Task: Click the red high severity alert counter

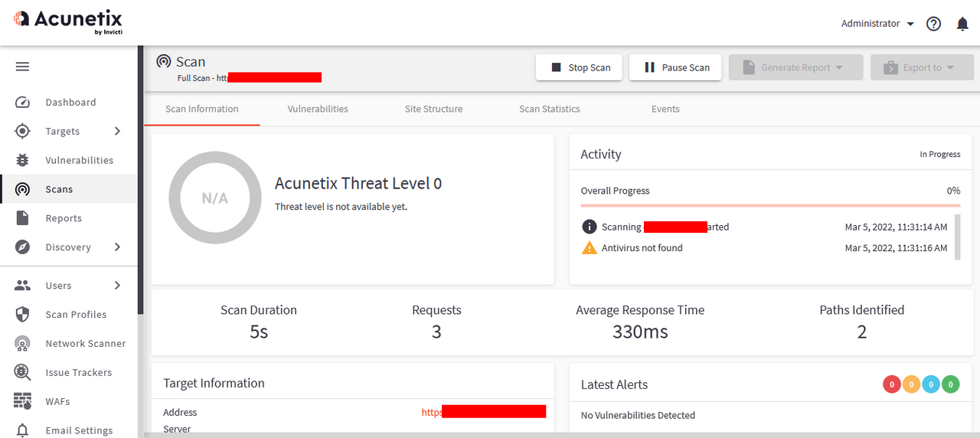Action: (891, 384)
